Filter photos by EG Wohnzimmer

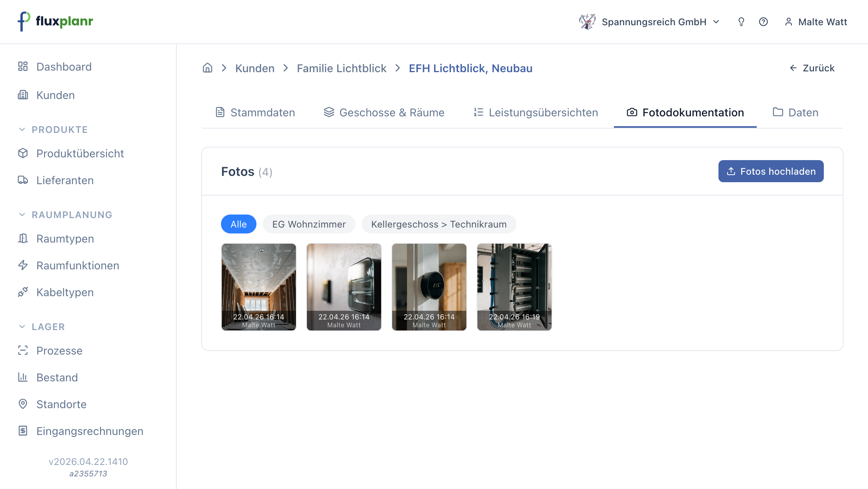[309, 224]
